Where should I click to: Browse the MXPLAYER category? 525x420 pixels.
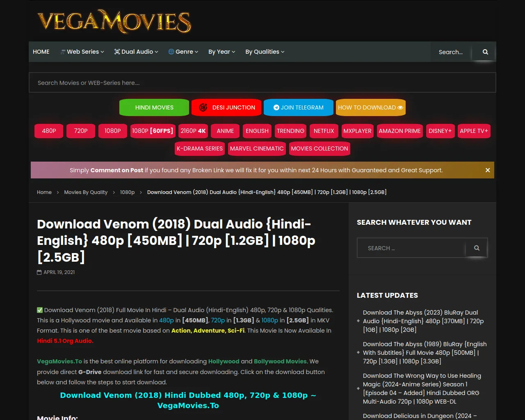click(357, 131)
